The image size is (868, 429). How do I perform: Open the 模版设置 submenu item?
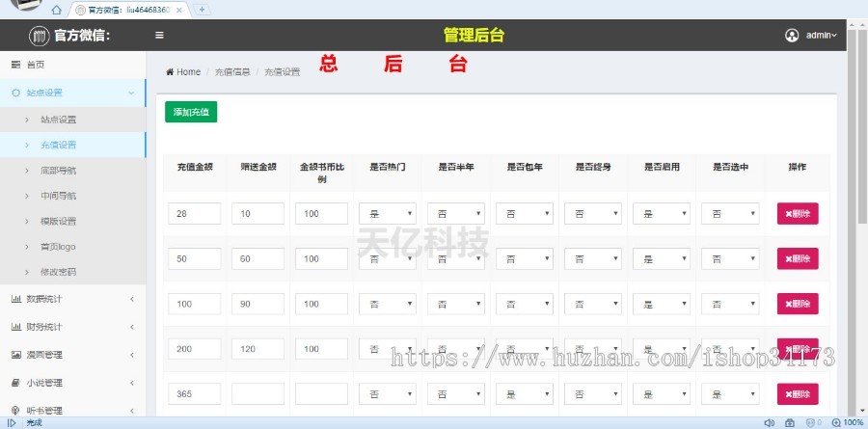click(72, 222)
